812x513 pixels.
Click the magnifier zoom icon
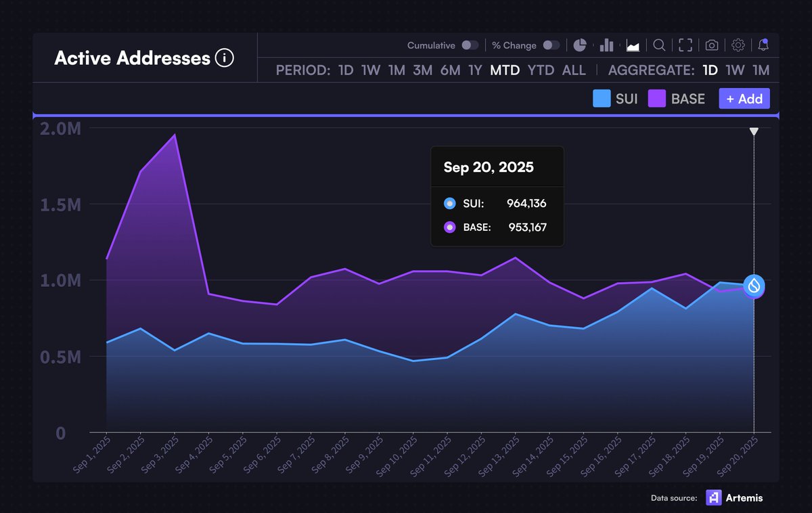click(659, 45)
